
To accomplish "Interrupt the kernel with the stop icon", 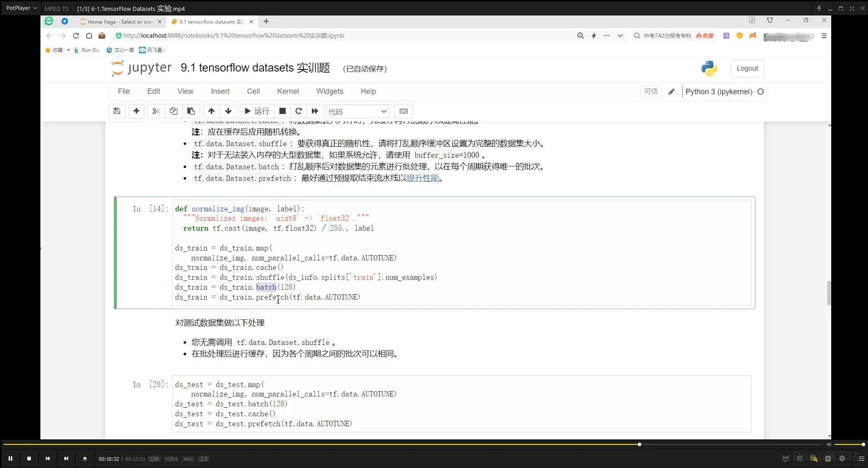I will pyautogui.click(x=282, y=111).
